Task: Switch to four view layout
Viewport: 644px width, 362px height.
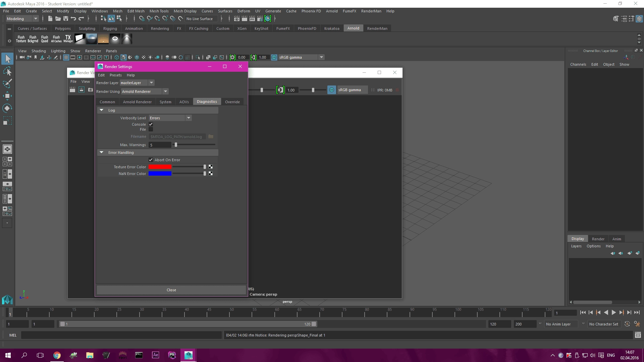Action: click(7, 162)
